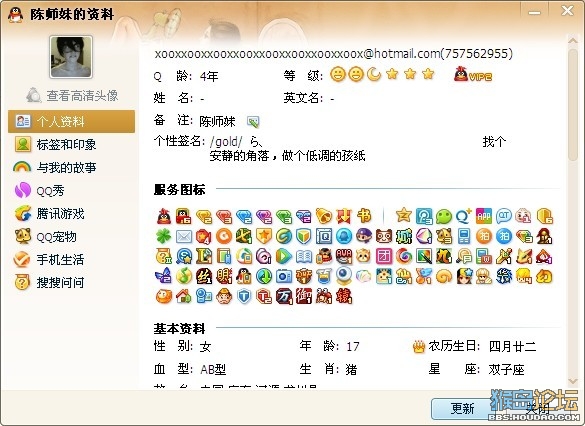Click the AB型 blood type value
The image size is (585, 426).
(213, 369)
